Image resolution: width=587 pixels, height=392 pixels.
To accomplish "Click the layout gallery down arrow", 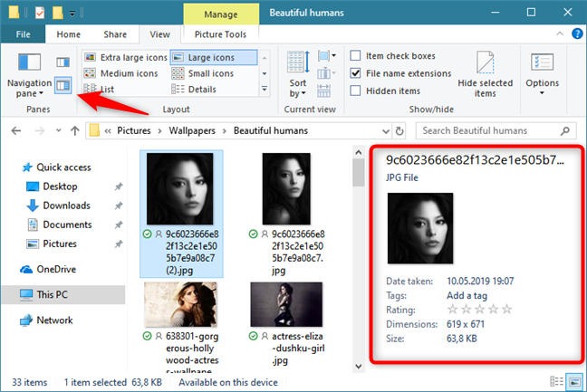I will point(265,73).
